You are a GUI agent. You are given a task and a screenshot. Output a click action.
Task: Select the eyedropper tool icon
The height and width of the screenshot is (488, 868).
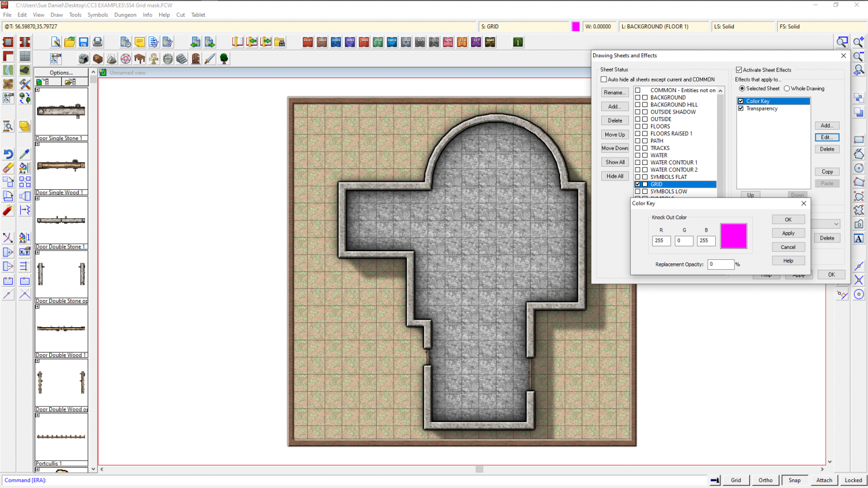[24, 154]
